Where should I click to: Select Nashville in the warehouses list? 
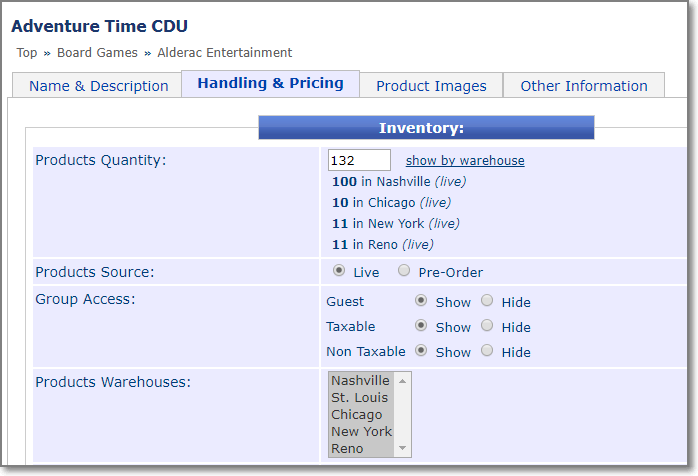pos(361,380)
